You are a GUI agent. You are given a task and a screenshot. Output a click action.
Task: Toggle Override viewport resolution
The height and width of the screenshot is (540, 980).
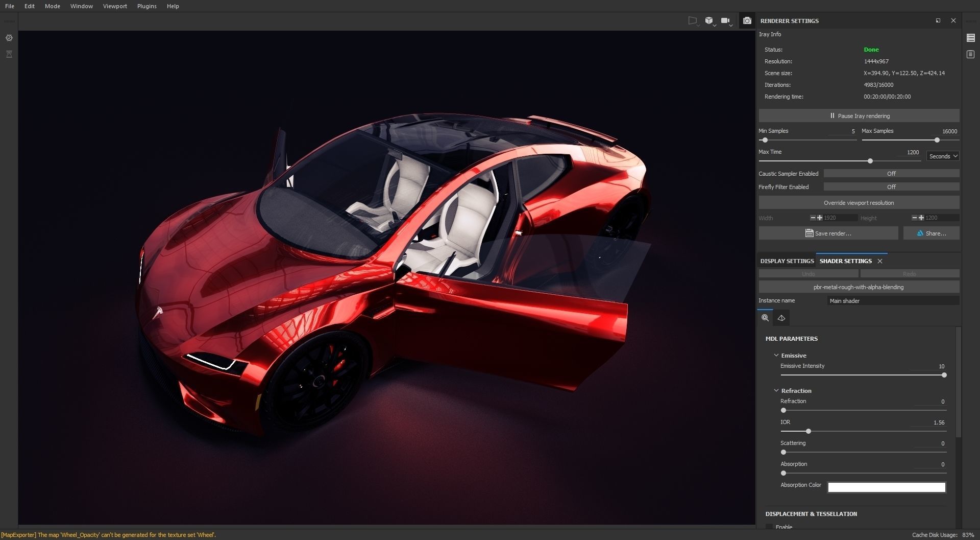859,203
